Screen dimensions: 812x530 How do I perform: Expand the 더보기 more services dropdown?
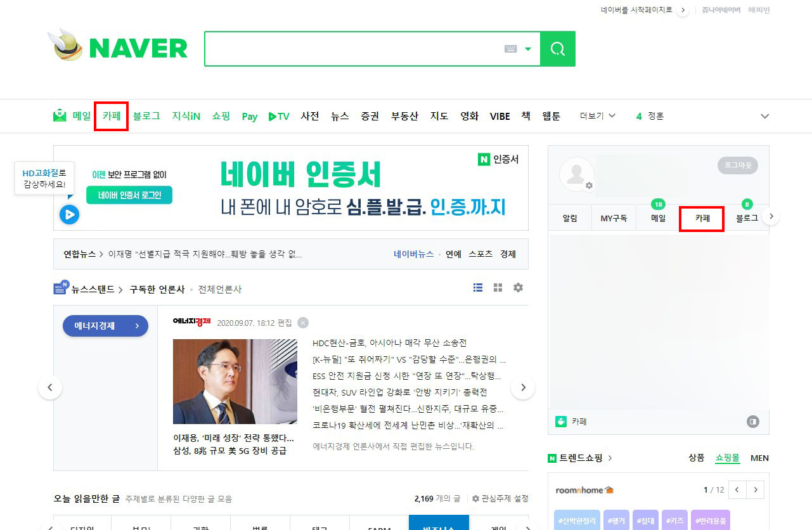coord(598,116)
